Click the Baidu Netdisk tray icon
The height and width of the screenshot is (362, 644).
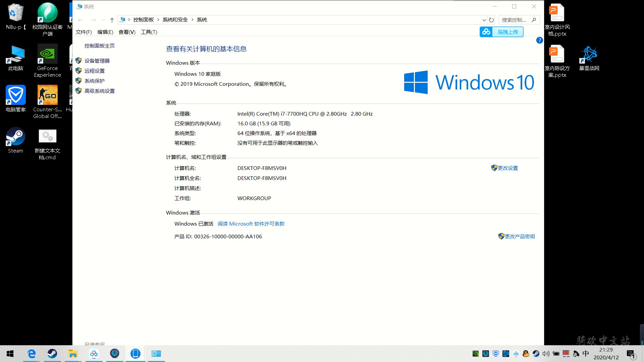(x=516, y=354)
